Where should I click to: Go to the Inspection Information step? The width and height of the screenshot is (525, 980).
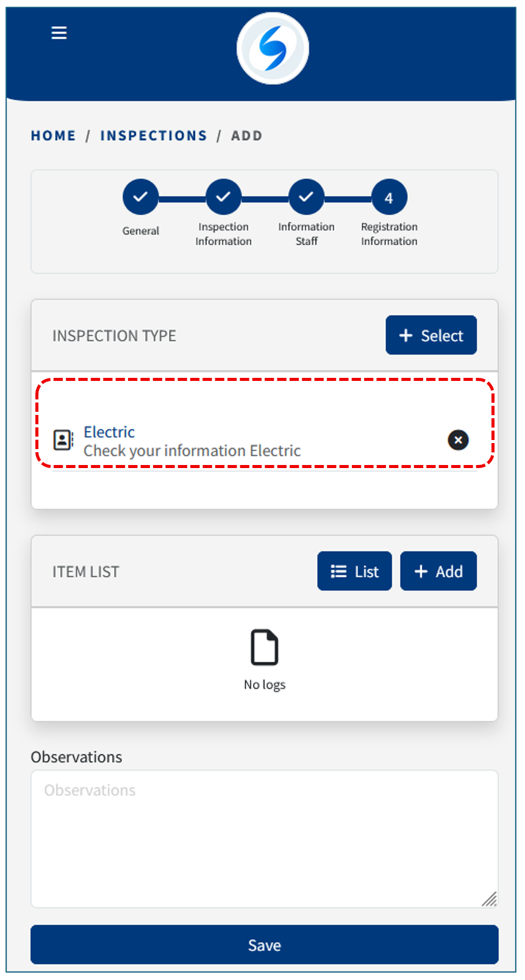click(x=223, y=197)
